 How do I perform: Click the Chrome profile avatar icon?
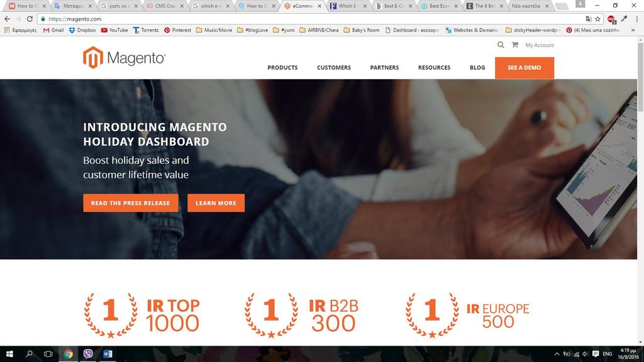pos(580,4)
